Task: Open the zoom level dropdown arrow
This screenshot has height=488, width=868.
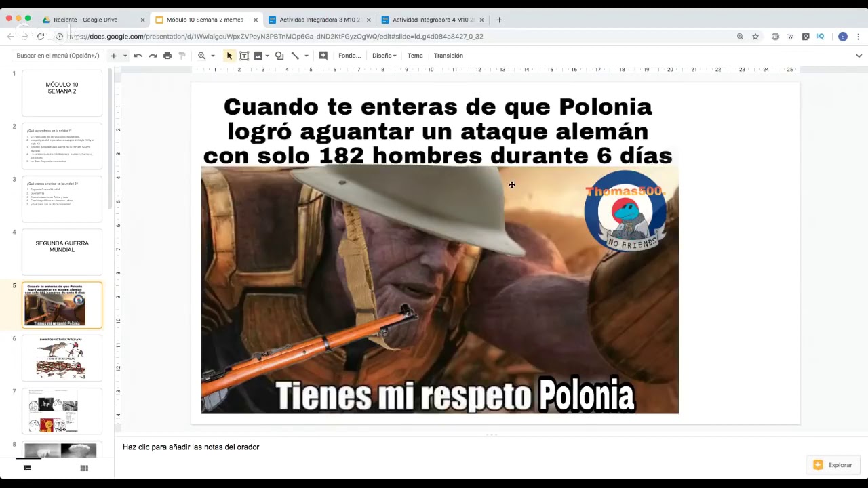Action: (x=213, y=56)
